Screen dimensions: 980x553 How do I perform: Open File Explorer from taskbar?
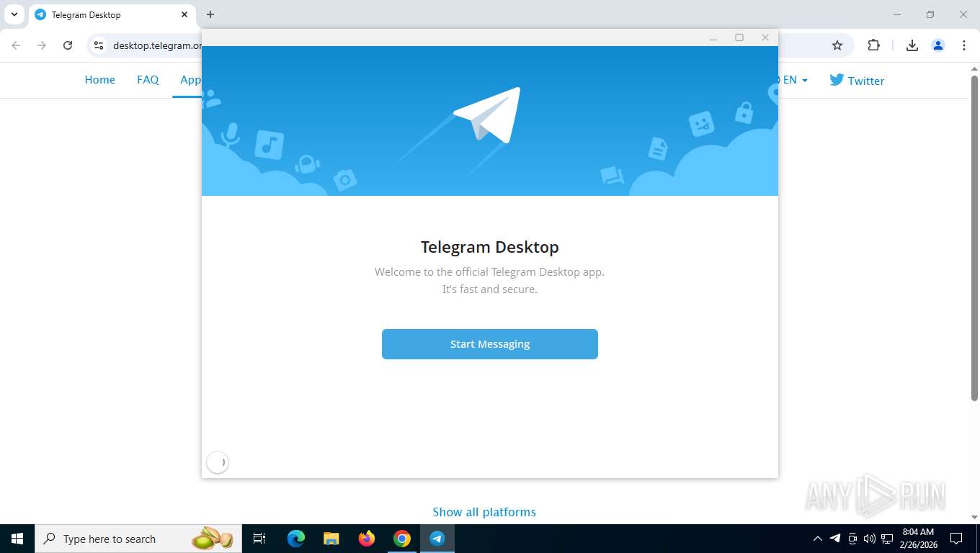(331, 539)
